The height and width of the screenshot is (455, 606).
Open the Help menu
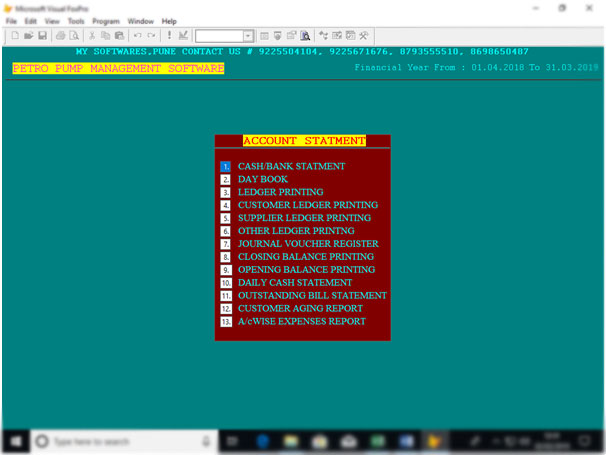169,21
